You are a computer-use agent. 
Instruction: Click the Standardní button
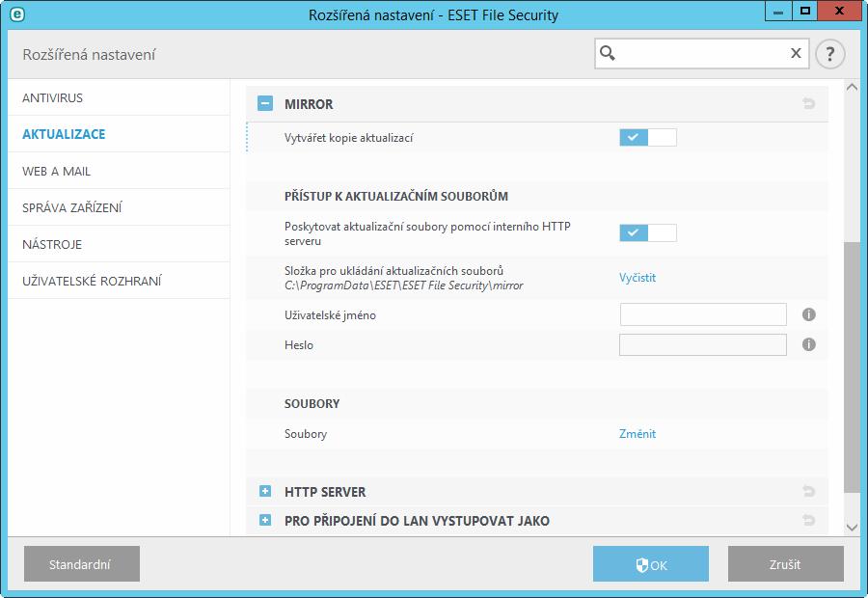click(x=82, y=563)
